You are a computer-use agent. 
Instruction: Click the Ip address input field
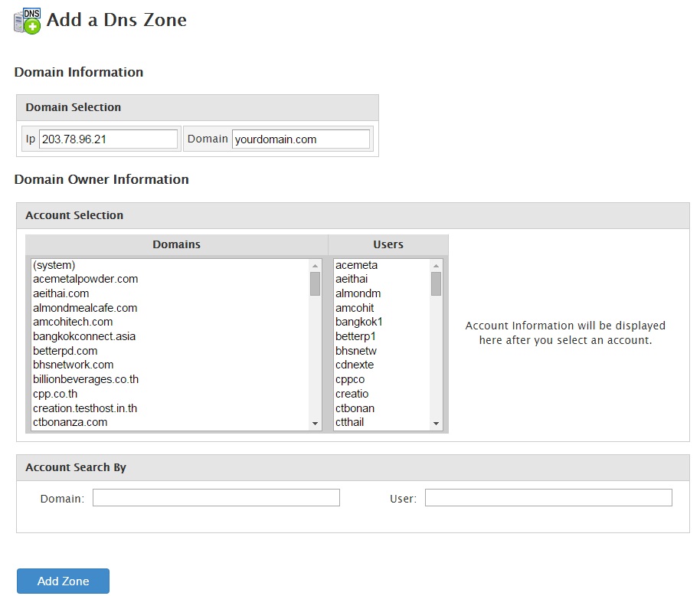click(x=108, y=139)
